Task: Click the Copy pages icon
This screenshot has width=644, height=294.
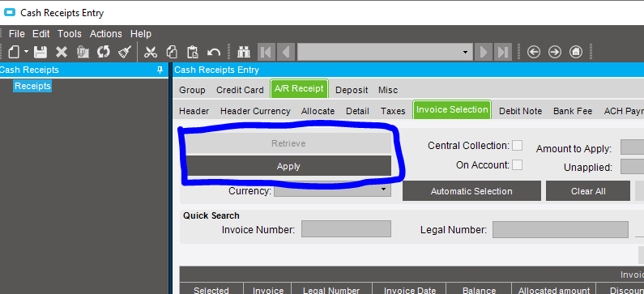Action: click(x=171, y=52)
